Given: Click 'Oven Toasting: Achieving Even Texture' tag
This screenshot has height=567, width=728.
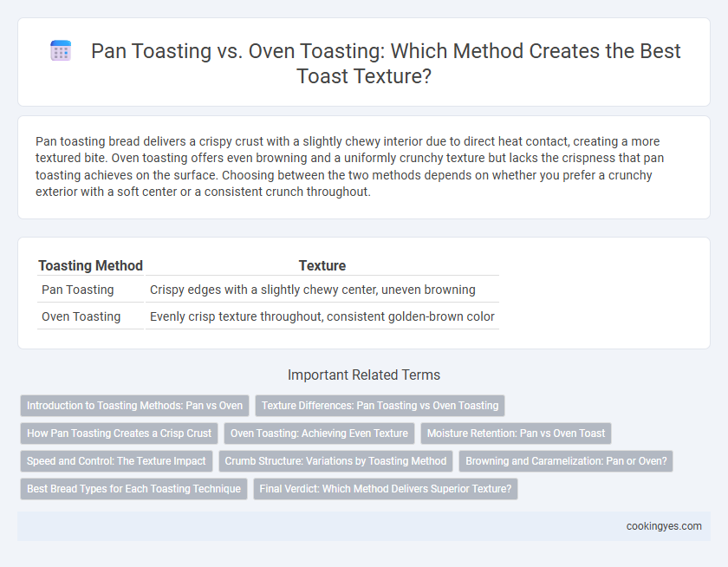Looking at the screenshot, I should [x=319, y=433].
